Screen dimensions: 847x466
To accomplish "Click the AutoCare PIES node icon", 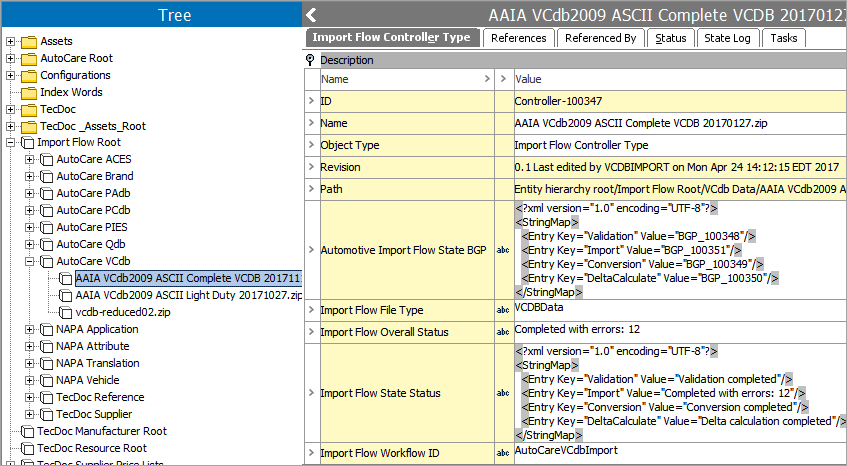I will coord(47,228).
